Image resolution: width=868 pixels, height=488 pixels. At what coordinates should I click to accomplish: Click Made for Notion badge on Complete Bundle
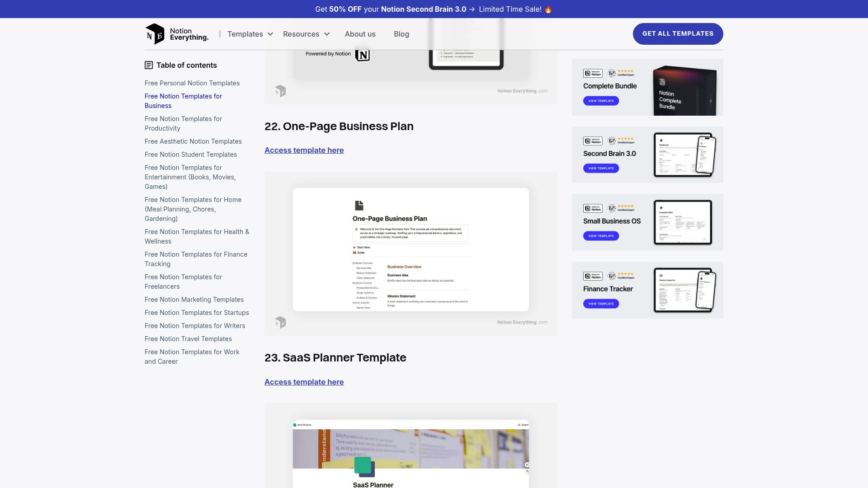point(593,73)
